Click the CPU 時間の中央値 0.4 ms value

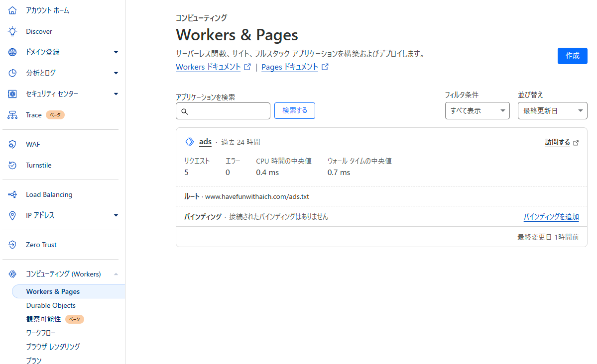267,173
